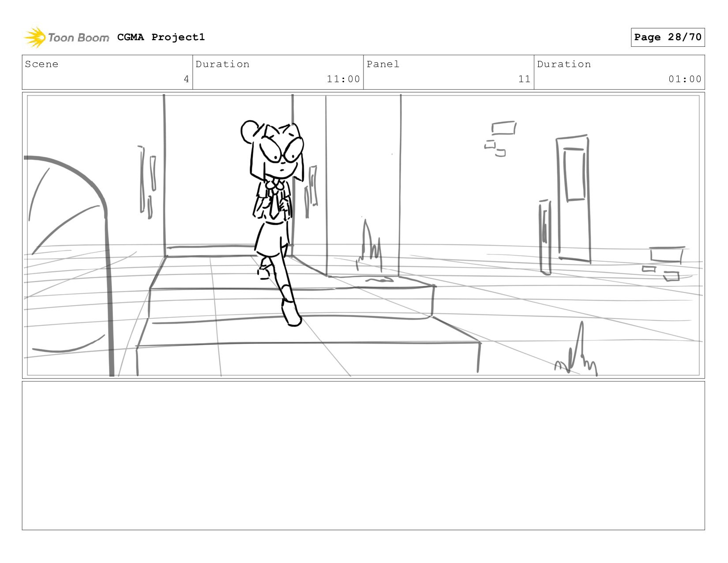This screenshot has width=728, height=563.
Task: Click the scene duration value '11:00'
Action: click(343, 79)
